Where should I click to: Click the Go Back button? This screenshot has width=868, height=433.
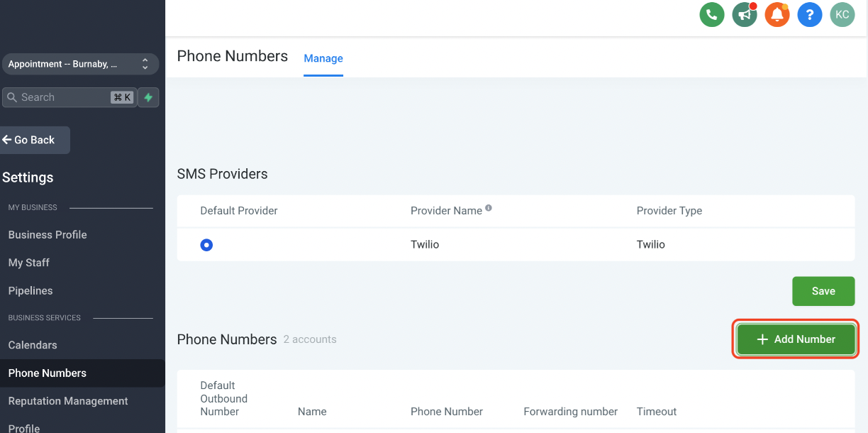point(34,140)
